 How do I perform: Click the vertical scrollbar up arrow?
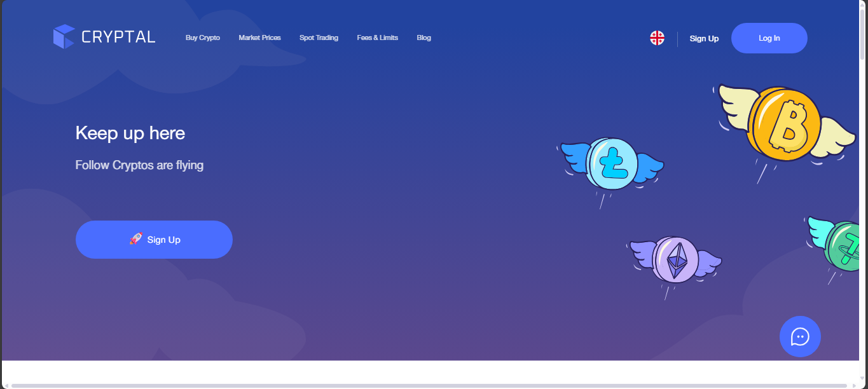(863, 4)
